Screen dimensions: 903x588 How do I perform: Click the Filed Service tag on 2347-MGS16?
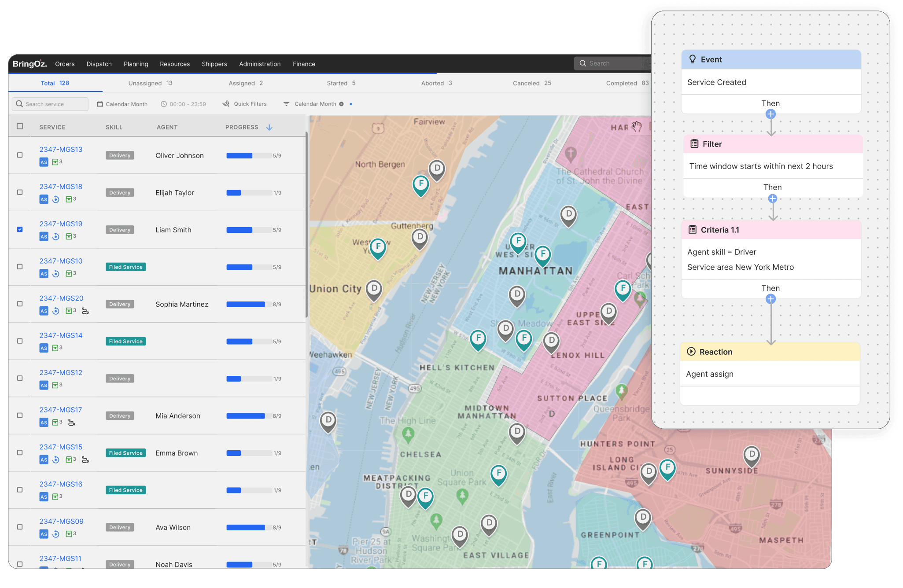[125, 490]
